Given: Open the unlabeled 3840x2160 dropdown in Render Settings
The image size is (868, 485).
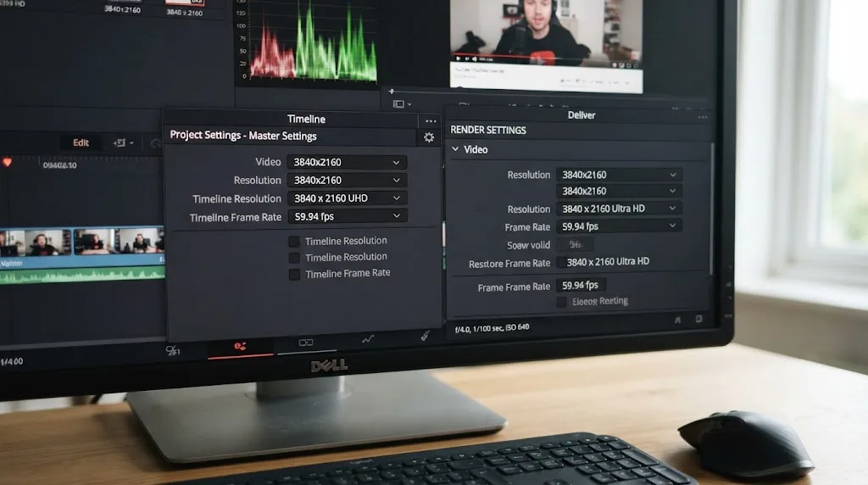Looking at the screenshot, I should (619, 192).
